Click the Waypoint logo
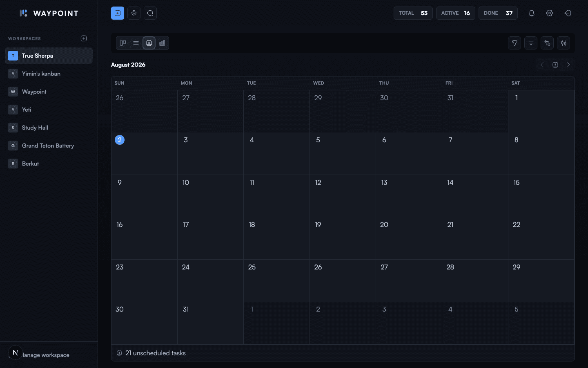Viewport: 588px width, 368px height. pos(49,13)
